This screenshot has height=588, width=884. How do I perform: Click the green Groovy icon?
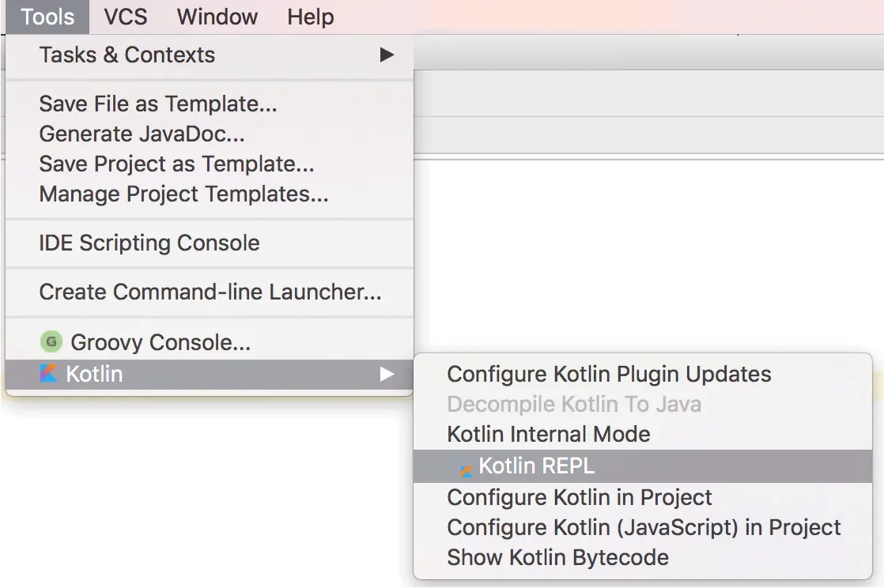(51, 341)
